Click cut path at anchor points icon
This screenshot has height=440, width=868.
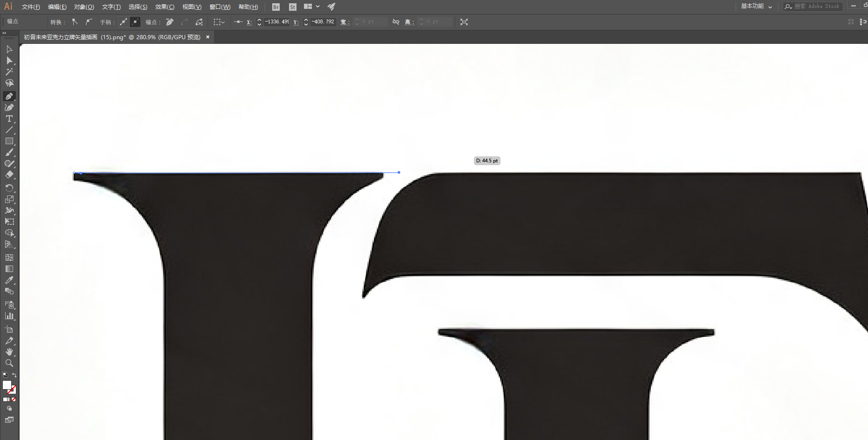coord(199,22)
